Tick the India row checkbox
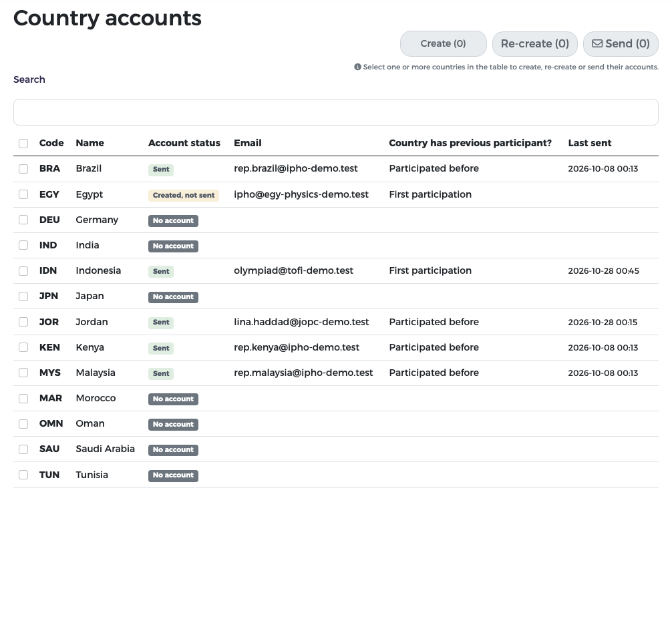672x623 pixels. 23,245
